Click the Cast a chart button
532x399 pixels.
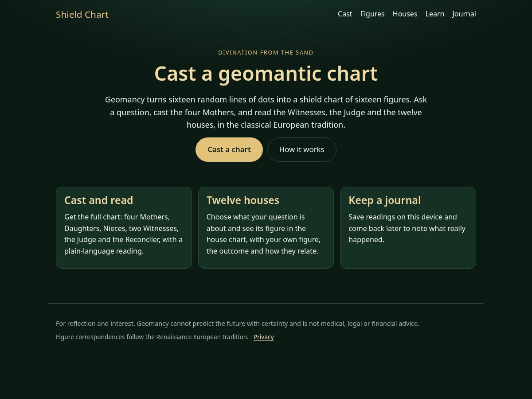229,149
